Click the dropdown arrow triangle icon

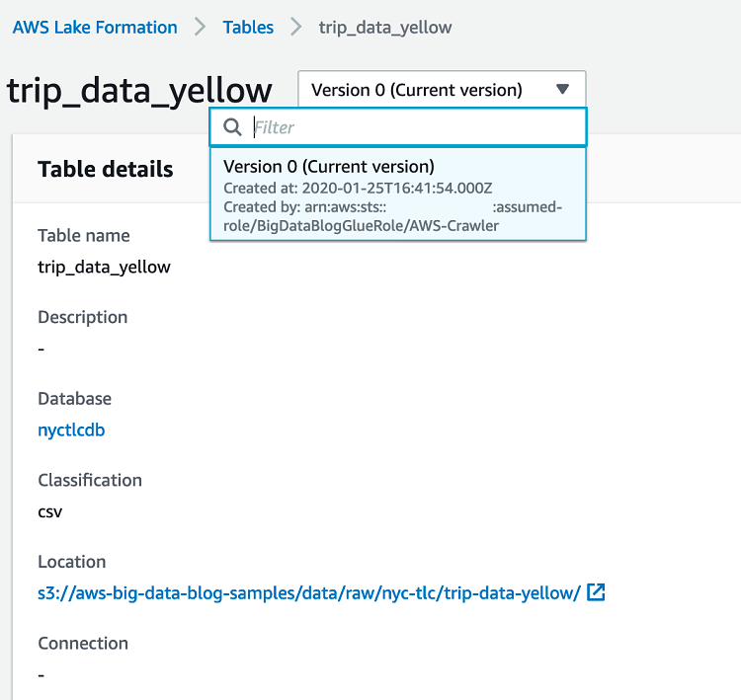pyautogui.click(x=562, y=89)
